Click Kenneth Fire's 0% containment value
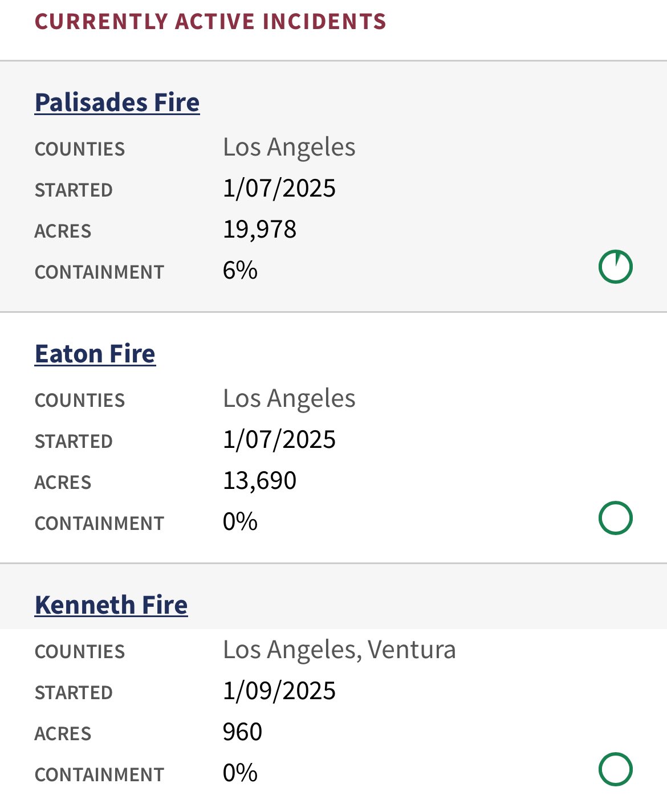This screenshot has width=667, height=812. click(240, 773)
